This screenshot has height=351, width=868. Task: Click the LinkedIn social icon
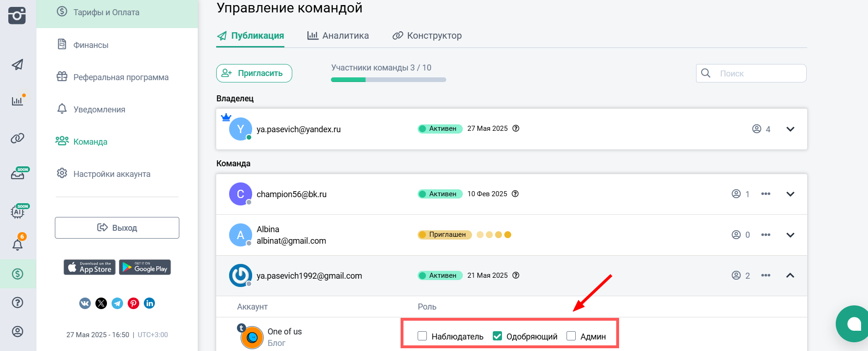tap(149, 303)
